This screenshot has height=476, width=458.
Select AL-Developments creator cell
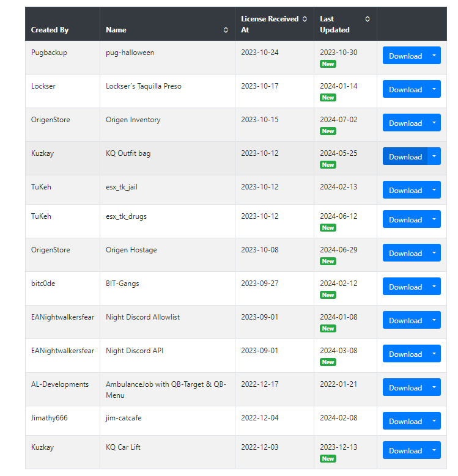(62, 389)
